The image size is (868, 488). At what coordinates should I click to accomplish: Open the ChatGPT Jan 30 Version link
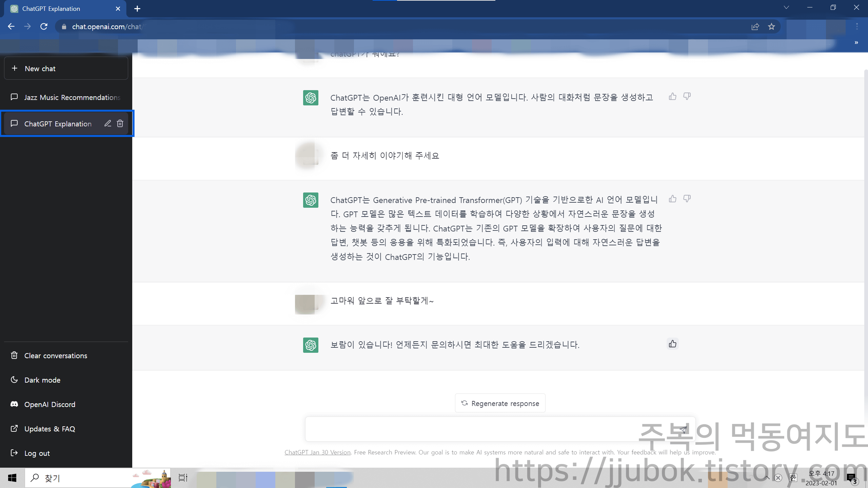(317, 452)
